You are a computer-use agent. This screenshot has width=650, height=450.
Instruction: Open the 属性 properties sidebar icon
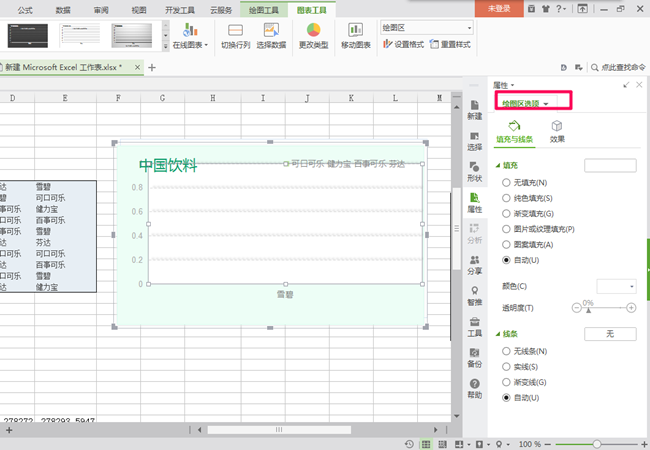tap(475, 203)
